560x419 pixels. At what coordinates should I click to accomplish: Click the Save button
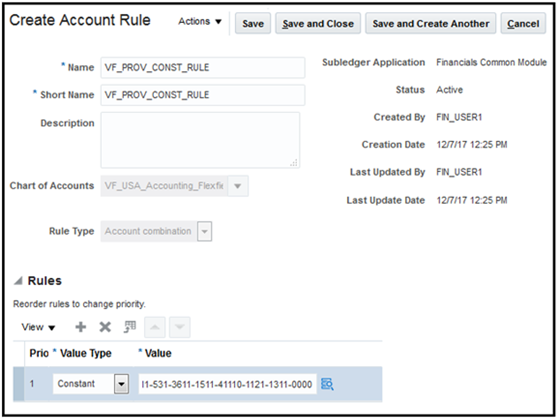pyautogui.click(x=253, y=24)
